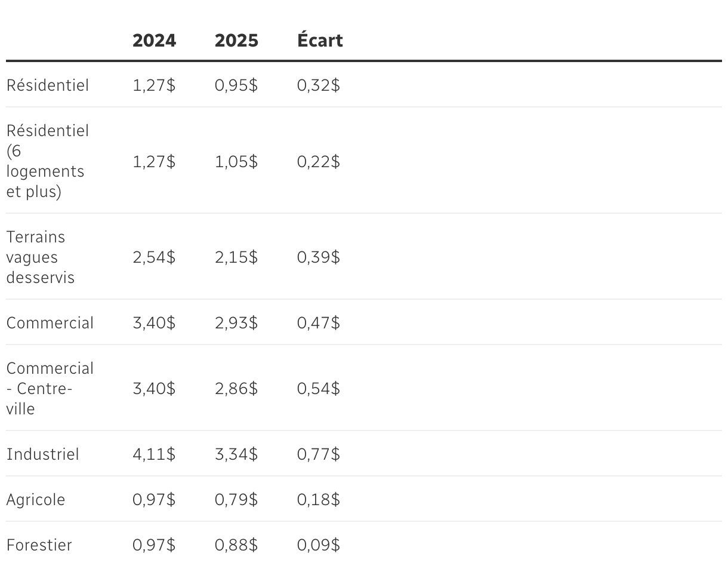
Task: Select the 0,47$ écart value
Action: coord(319,323)
